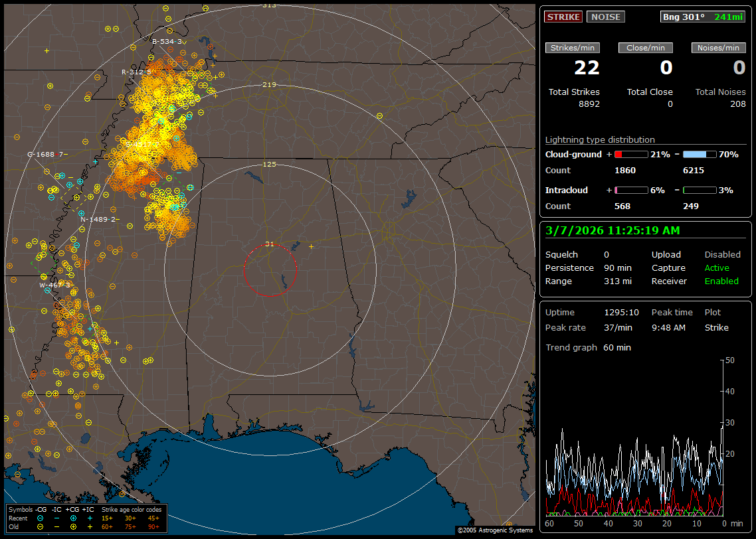Image resolution: width=756 pixels, height=539 pixels.
Task: Click the date and time display
Action: click(x=612, y=231)
